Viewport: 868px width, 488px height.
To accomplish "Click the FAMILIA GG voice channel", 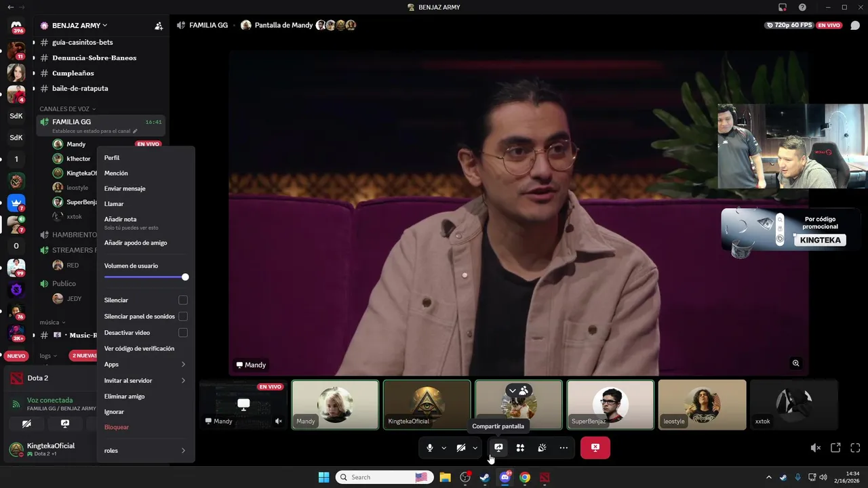I will [101, 125].
